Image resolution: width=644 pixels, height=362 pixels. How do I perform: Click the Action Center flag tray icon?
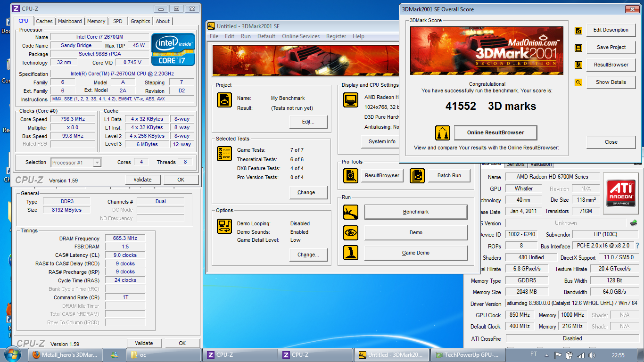[558, 355]
